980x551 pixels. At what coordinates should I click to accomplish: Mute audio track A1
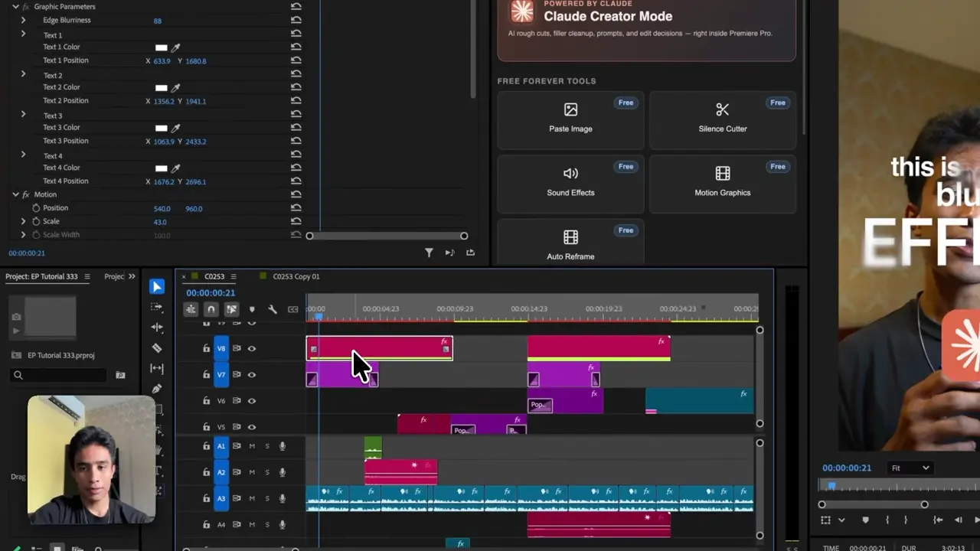point(252,446)
